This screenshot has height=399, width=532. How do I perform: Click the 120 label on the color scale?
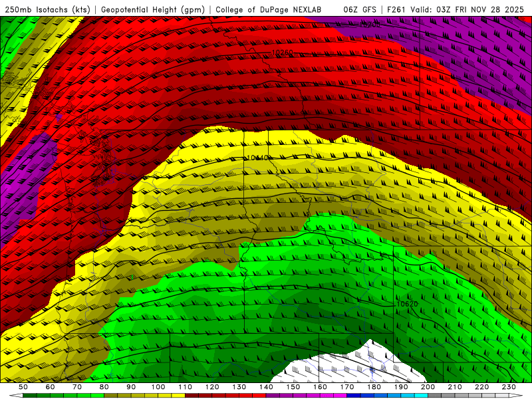(x=212, y=387)
